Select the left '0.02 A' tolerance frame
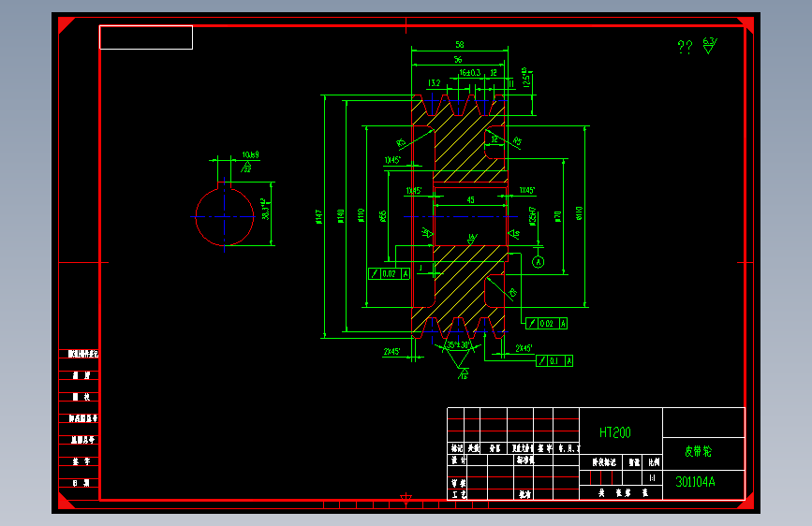The width and height of the screenshot is (812, 526). 389,274
